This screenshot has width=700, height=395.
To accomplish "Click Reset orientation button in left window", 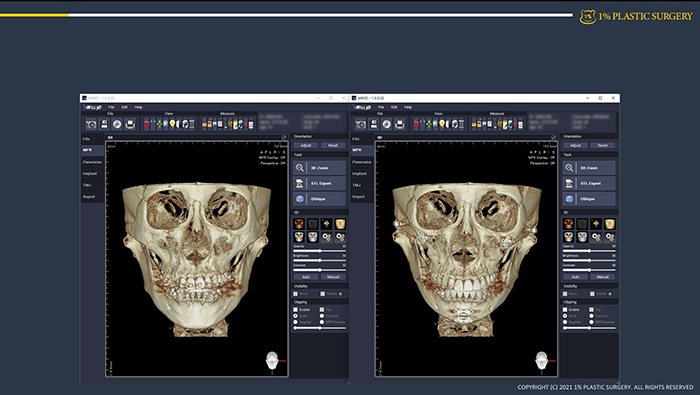I will point(333,146).
